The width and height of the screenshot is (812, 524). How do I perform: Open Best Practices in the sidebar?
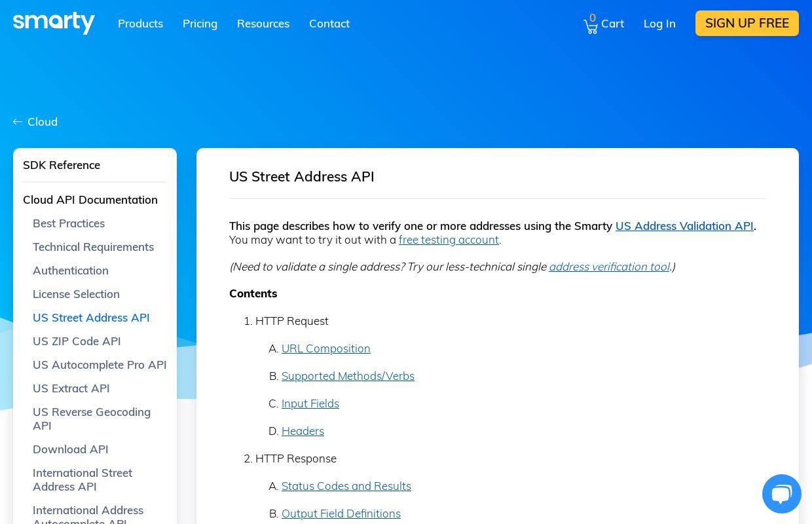69,223
